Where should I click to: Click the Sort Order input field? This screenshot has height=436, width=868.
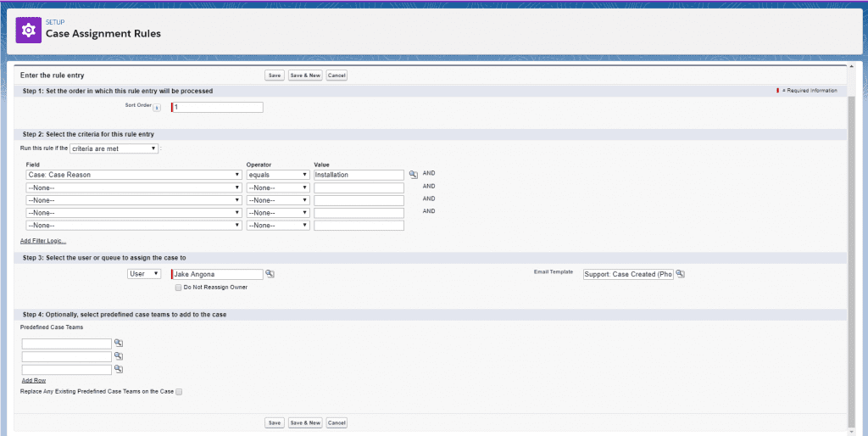(218, 107)
